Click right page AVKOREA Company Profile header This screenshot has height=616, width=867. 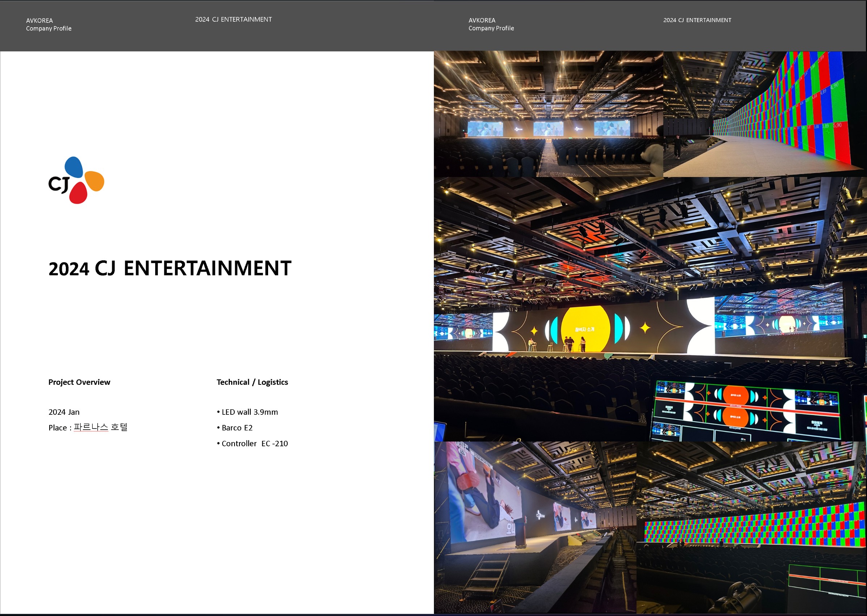coord(491,24)
